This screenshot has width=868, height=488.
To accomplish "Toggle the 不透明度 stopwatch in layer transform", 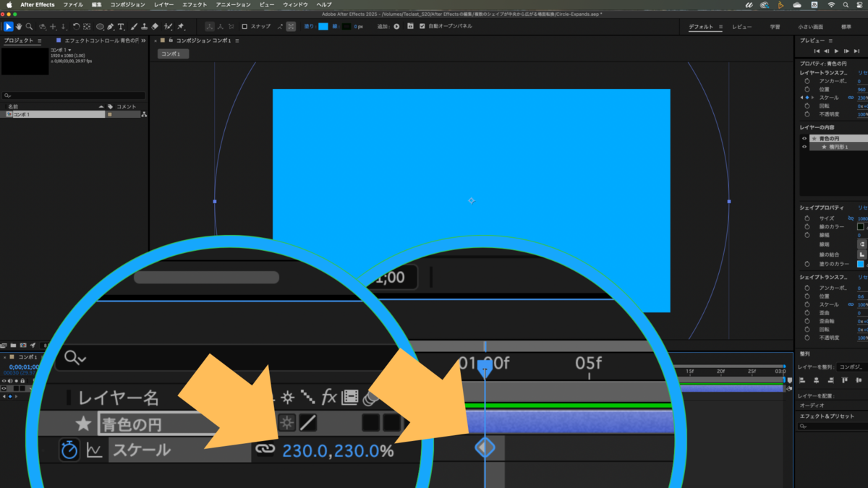I will click(807, 114).
